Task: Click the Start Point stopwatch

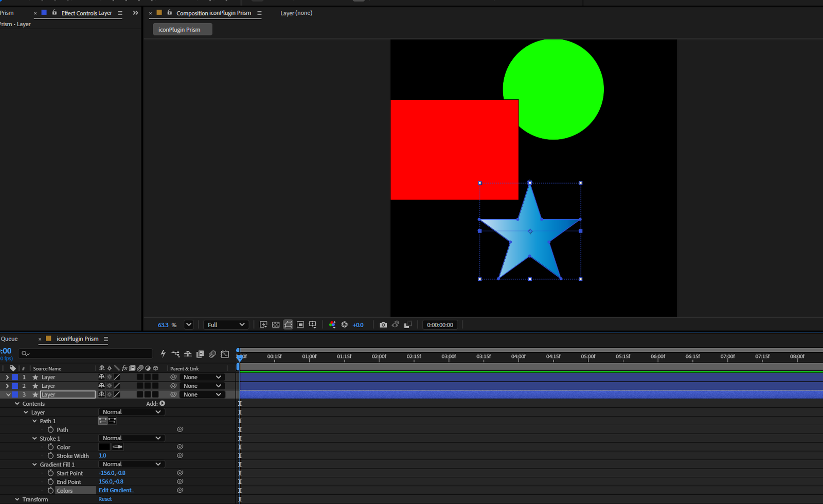Action: click(x=50, y=473)
